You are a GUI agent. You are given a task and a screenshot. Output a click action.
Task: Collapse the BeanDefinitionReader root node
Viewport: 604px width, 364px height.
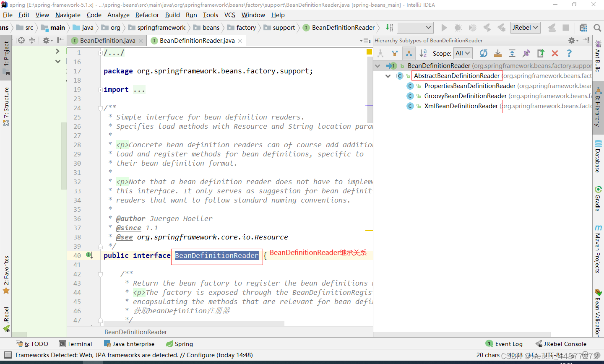coord(377,66)
